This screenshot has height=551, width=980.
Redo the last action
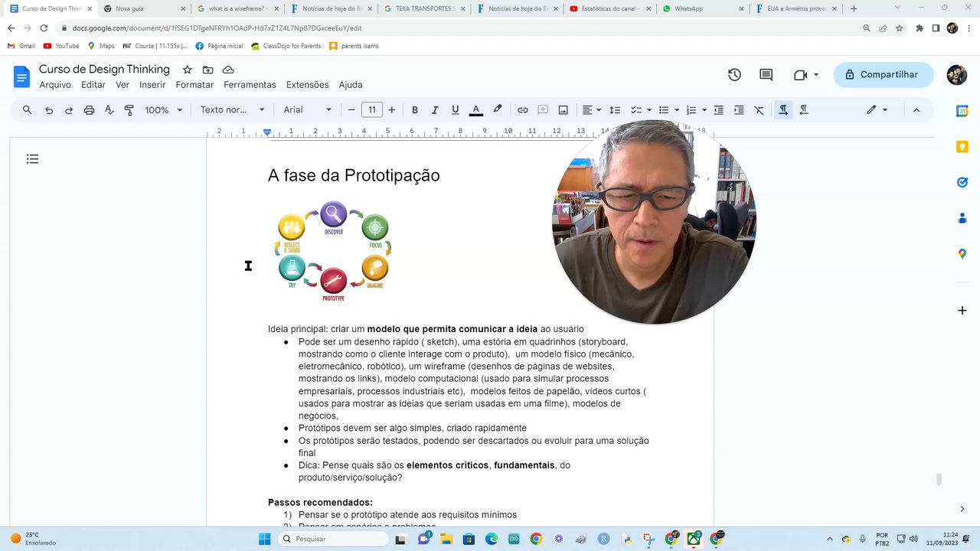pyautogui.click(x=69, y=110)
